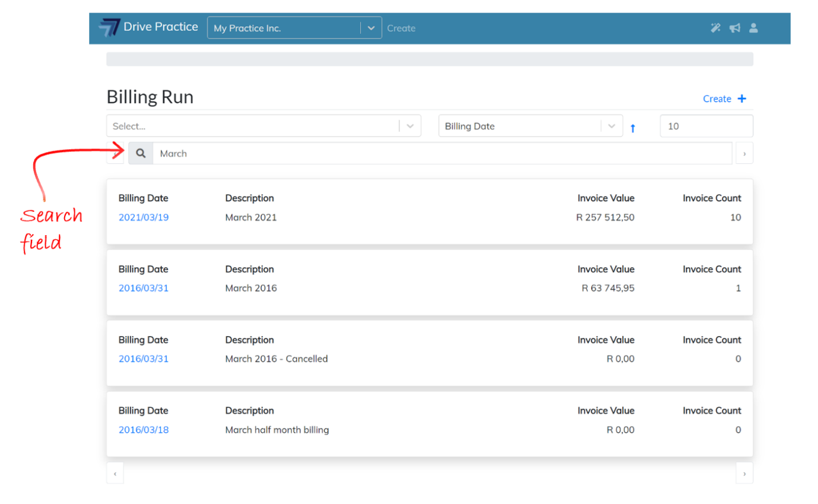The image size is (818, 504).
Task: Go to next page using top right arrow
Action: click(744, 153)
